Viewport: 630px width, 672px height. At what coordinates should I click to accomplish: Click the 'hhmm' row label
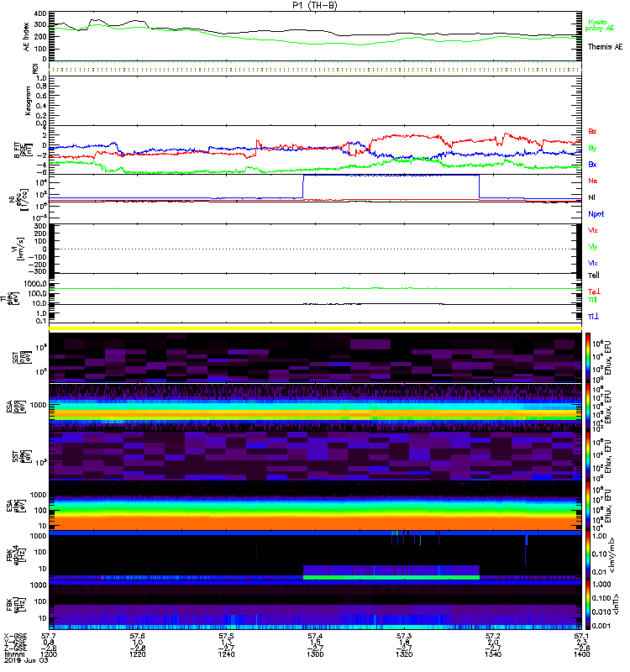[x=13, y=654]
